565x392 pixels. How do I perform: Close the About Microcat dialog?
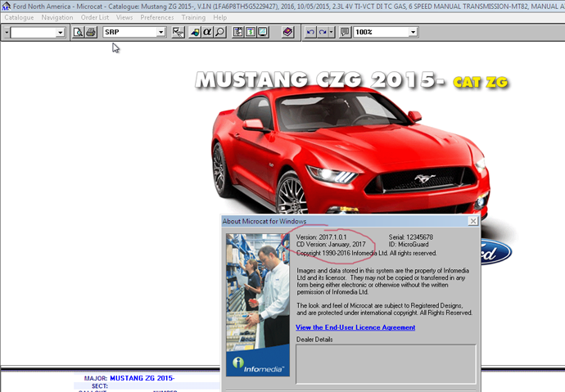point(473,221)
